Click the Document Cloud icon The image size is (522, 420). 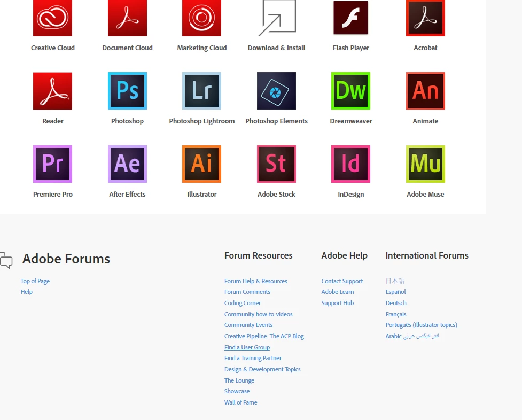(127, 18)
